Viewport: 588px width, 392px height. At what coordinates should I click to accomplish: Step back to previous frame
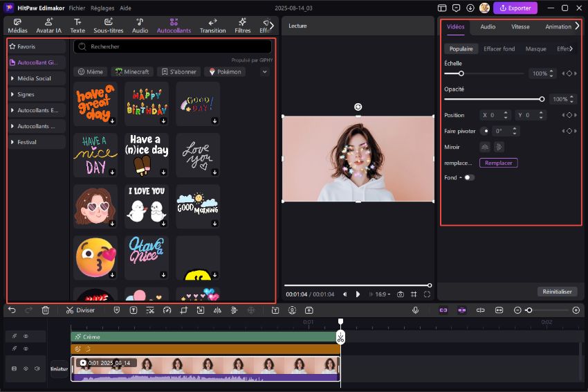click(x=345, y=294)
